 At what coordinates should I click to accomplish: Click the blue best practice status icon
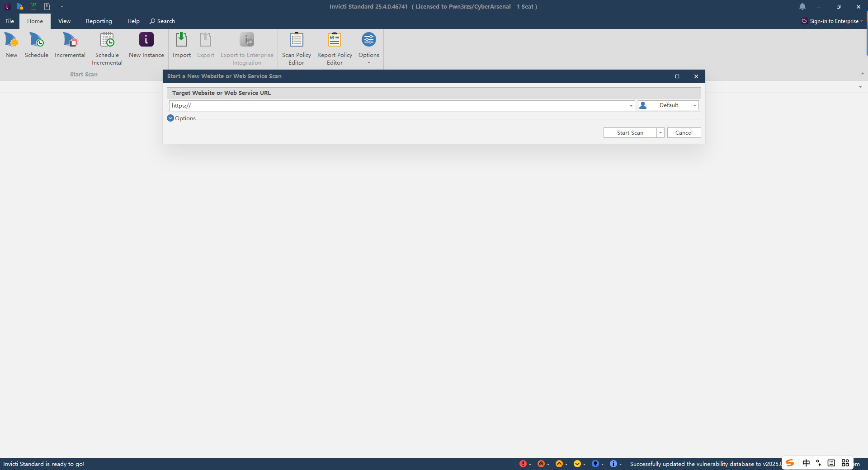click(595, 464)
